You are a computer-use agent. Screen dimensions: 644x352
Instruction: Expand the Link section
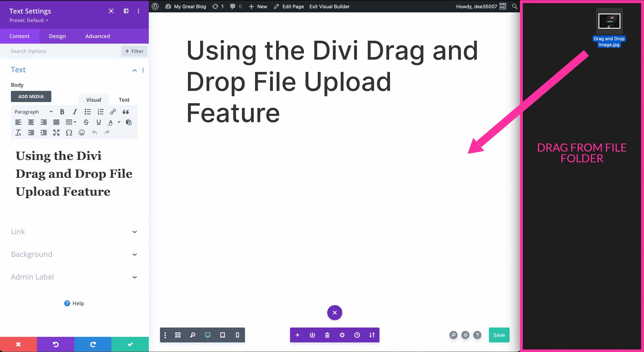click(135, 232)
